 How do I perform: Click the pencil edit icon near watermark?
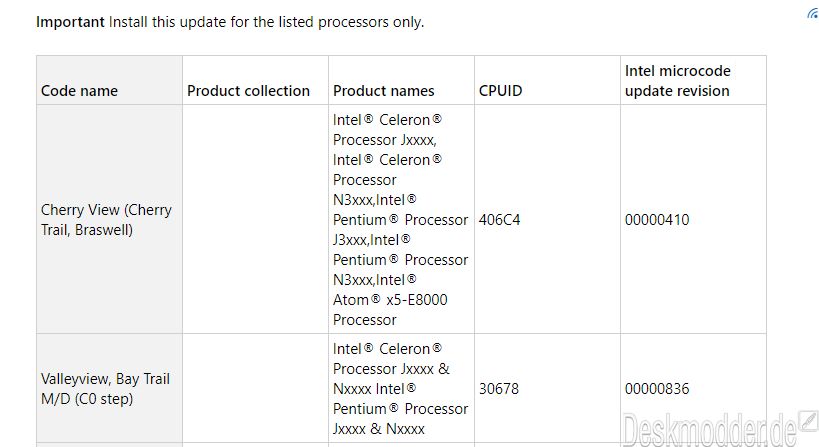809,420
